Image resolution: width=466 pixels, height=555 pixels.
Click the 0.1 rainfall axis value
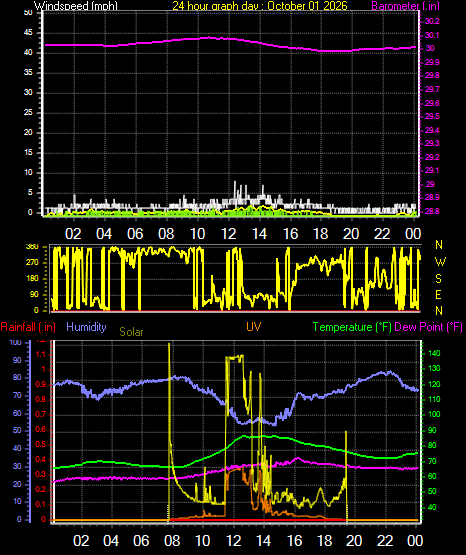(x=40, y=504)
